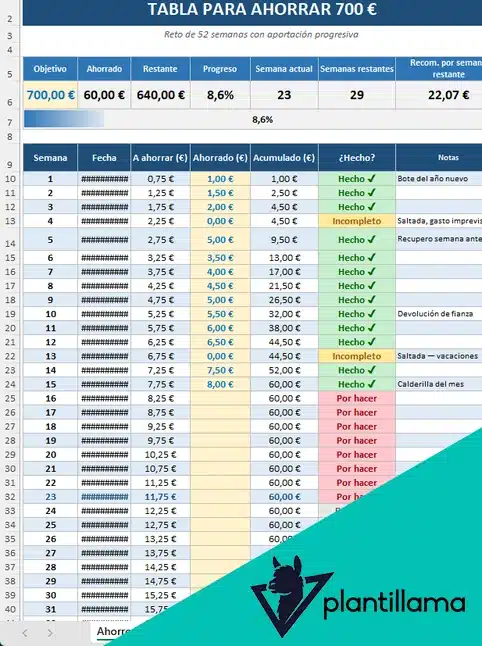Select row header 32
Viewport: 482px width, 646px height.
(x=10, y=497)
